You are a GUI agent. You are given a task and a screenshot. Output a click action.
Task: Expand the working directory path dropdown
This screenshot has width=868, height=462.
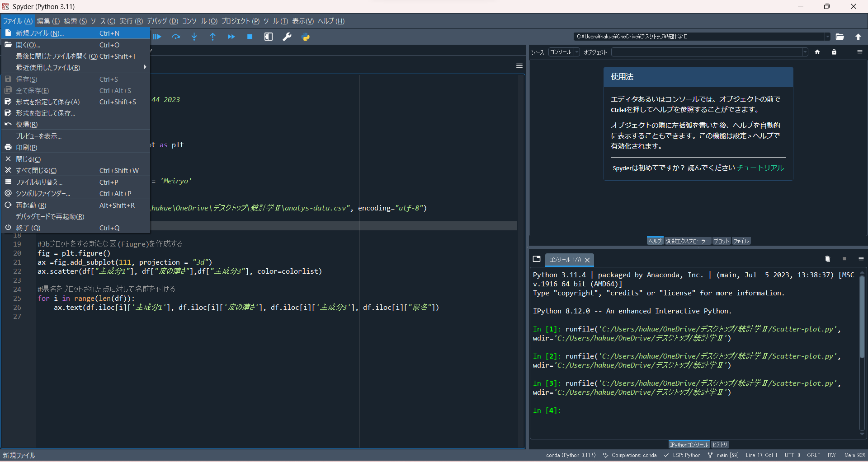coord(828,37)
